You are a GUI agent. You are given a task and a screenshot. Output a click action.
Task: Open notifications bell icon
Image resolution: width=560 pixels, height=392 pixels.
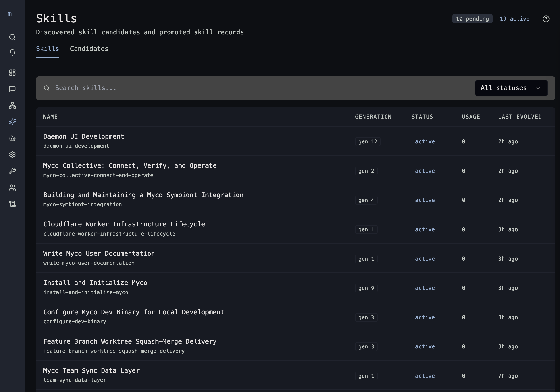[12, 52]
